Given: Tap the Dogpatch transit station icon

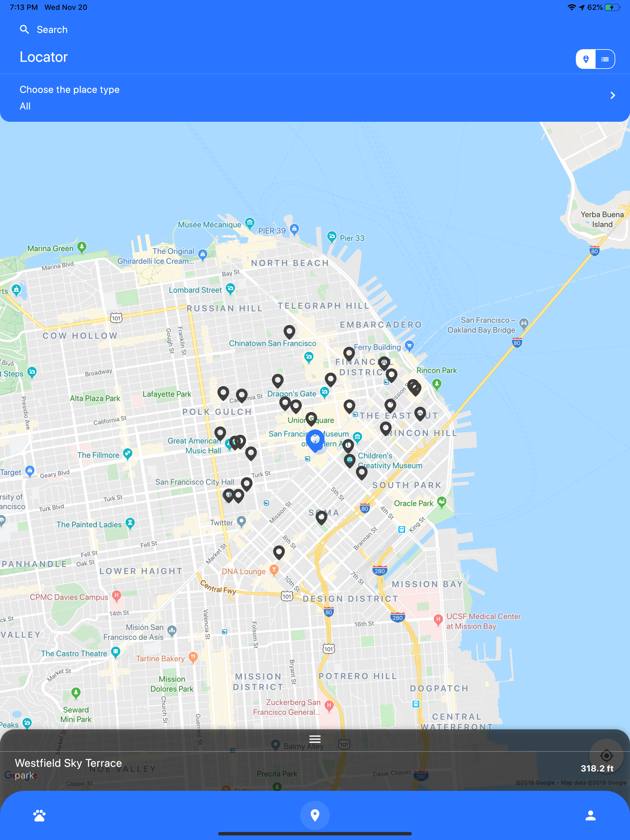Looking at the screenshot, I should [416, 704].
